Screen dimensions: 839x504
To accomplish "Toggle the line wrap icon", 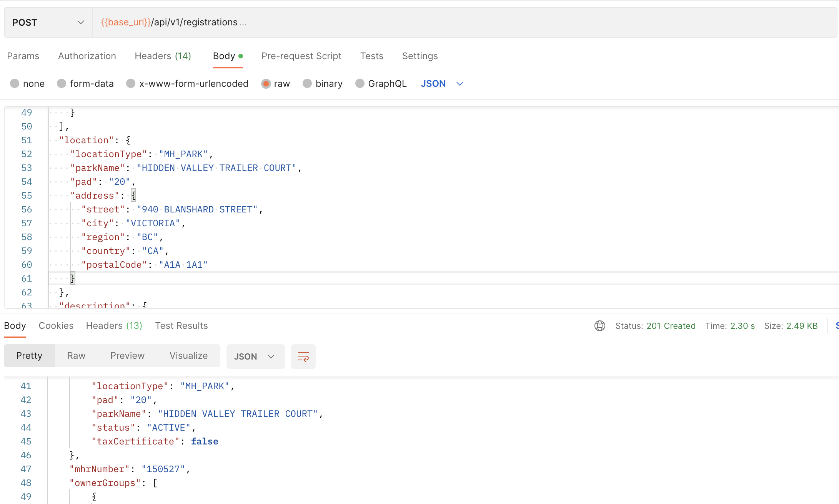I will pyautogui.click(x=303, y=356).
